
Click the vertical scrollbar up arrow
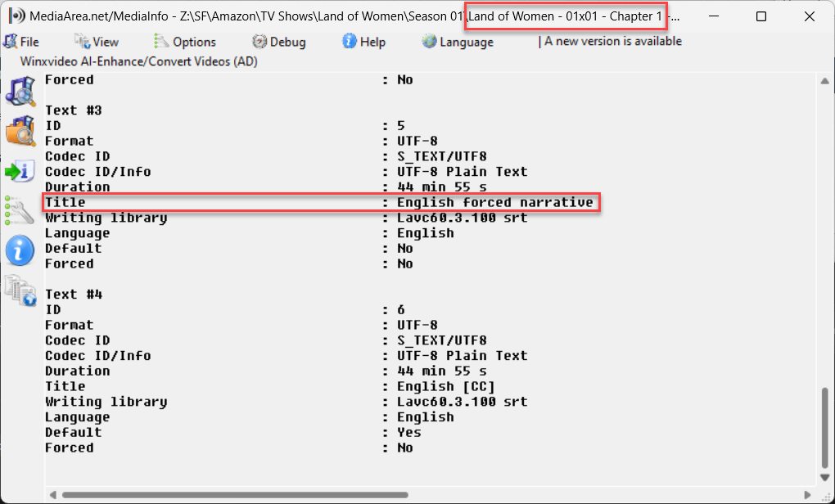[x=825, y=82]
